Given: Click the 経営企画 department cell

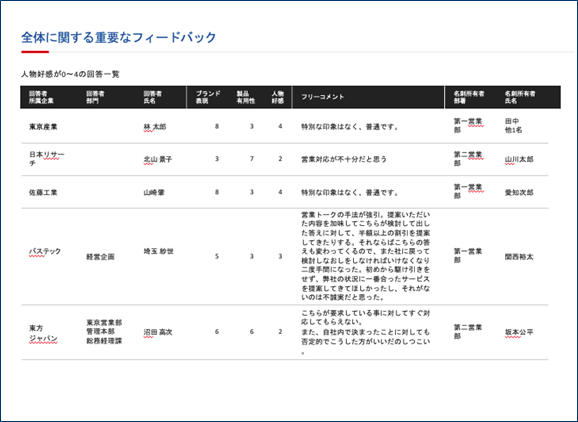Looking at the screenshot, I should click(100, 257).
